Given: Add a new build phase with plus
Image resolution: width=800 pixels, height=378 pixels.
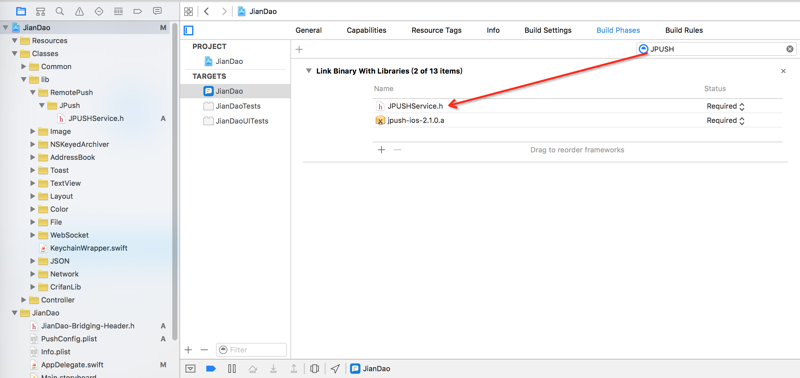Looking at the screenshot, I should point(299,49).
